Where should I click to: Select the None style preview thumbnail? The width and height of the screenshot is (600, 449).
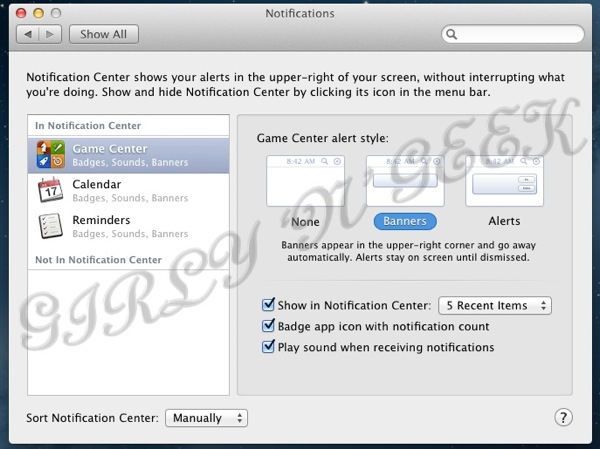(305, 181)
